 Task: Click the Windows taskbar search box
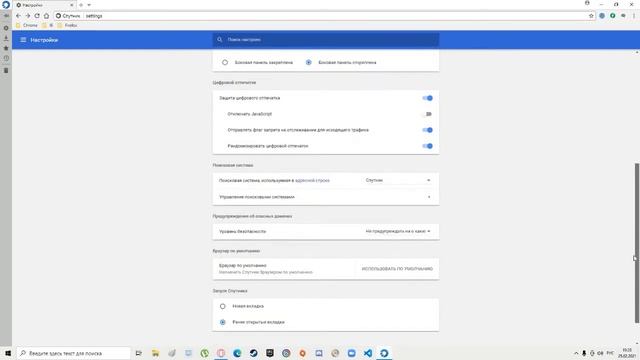73,353
